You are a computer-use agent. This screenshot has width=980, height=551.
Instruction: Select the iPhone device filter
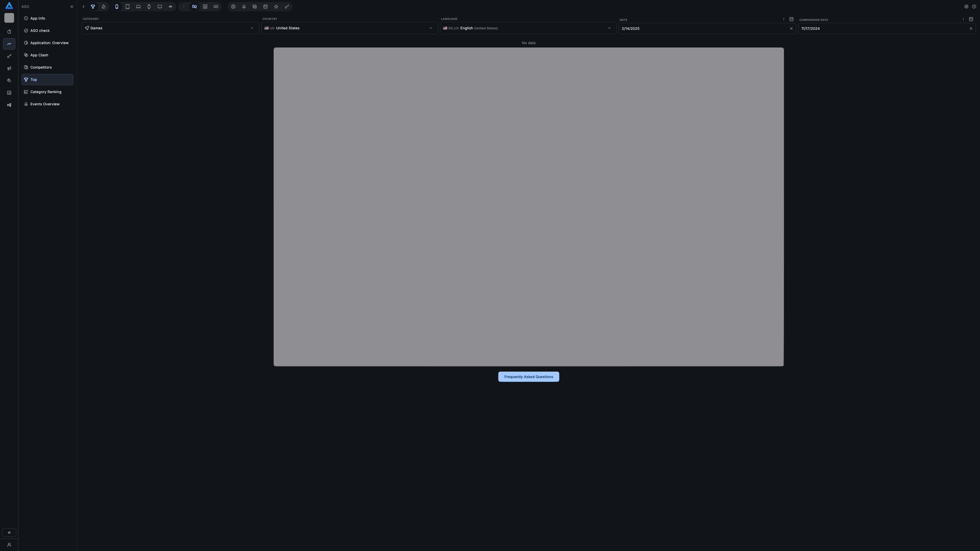pyautogui.click(x=117, y=6)
